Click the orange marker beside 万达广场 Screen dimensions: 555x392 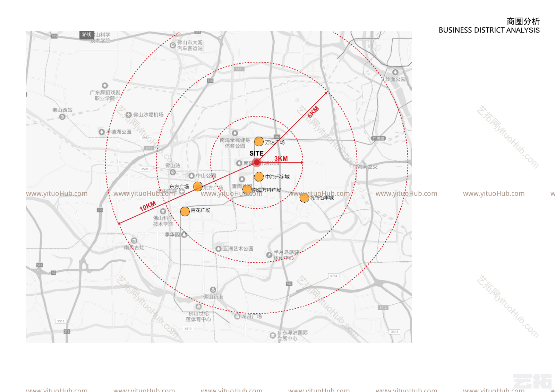[x=259, y=141]
